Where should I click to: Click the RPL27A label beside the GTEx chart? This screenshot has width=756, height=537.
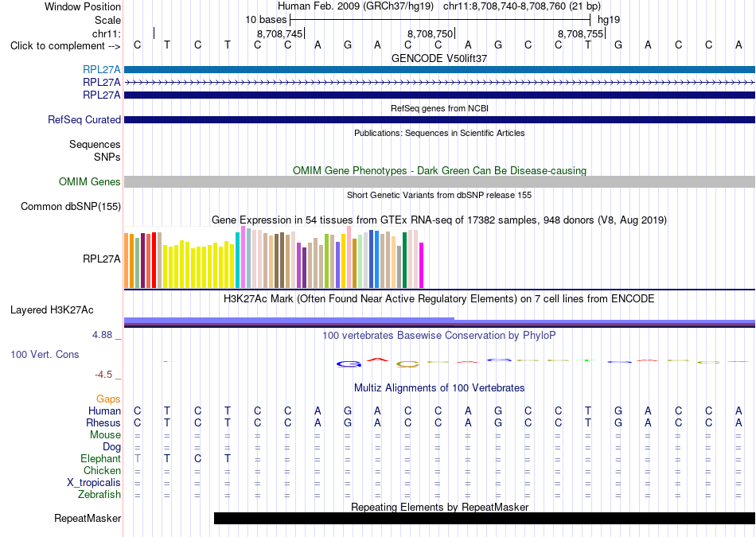pos(101,259)
